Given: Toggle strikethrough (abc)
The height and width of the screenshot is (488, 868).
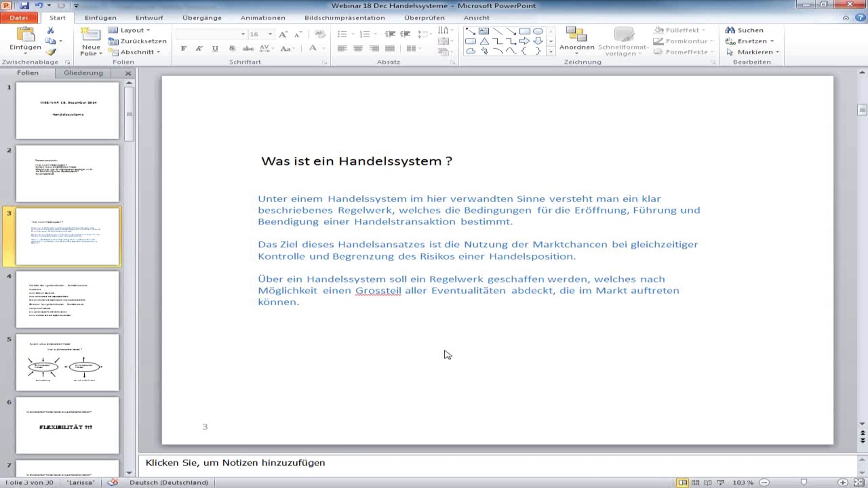Looking at the screenshot, I should tap(248, 48).
